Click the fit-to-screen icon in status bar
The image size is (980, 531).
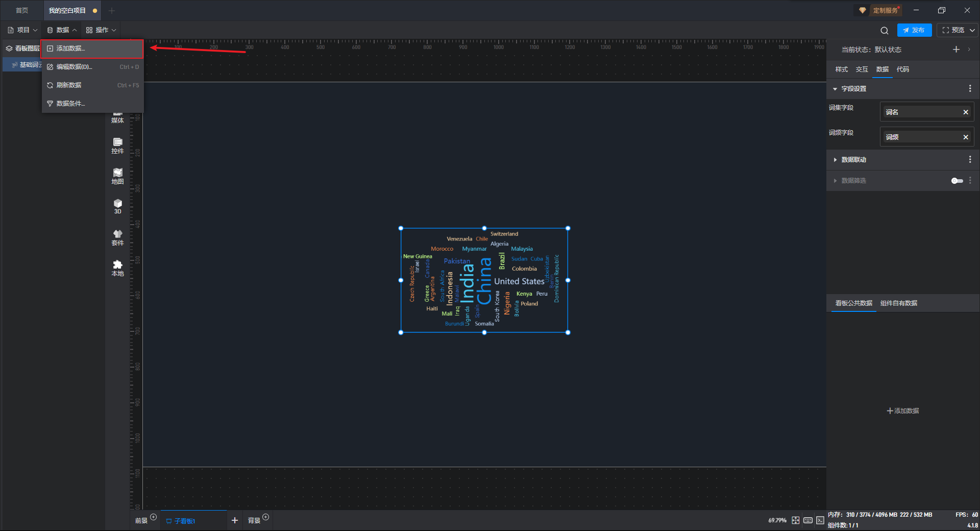point(796,520)
